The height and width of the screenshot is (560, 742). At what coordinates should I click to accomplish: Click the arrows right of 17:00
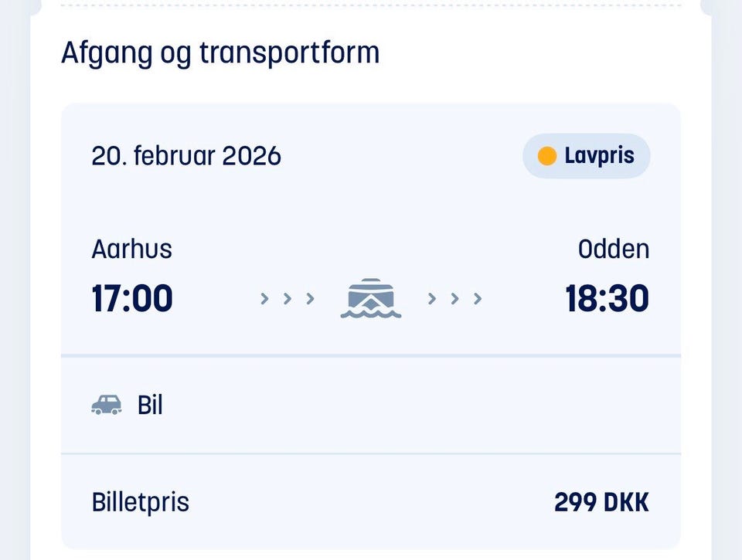pyautogui.click(x=288, y=298)
